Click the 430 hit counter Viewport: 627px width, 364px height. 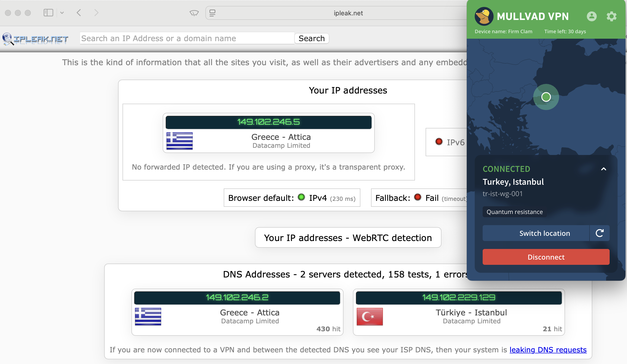[x=328, y=329]
